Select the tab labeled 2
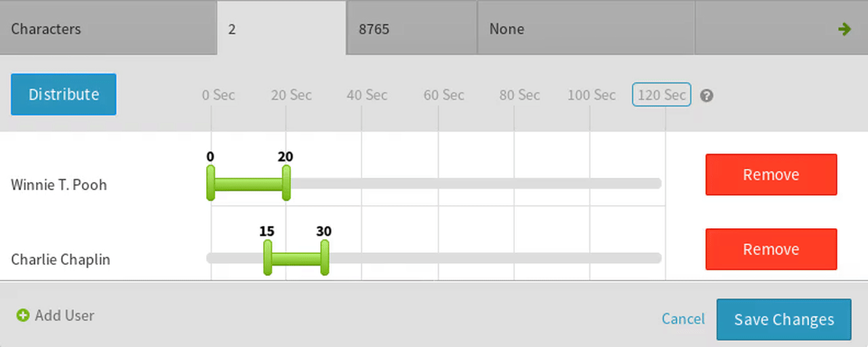The image size is (868, 347). coord(281,29)
